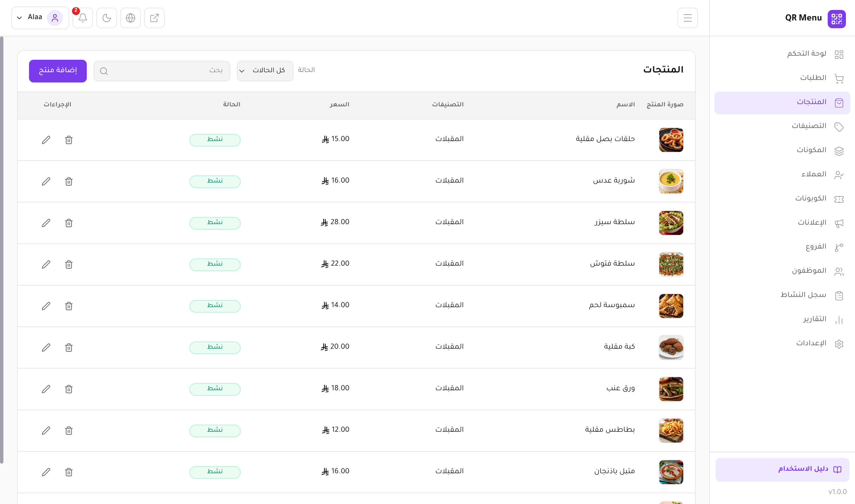Open notifications bell with 2 alerts
The image size is (855, 504).
[82, 18]
